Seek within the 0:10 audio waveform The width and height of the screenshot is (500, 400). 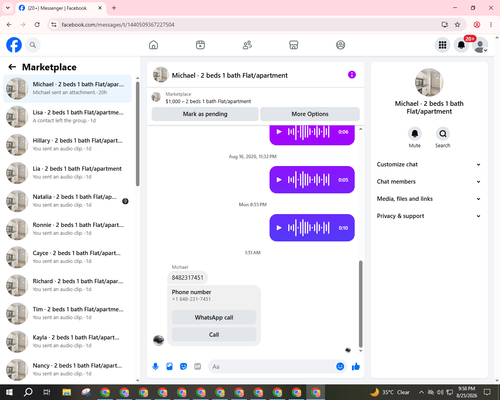coord(309,228)
